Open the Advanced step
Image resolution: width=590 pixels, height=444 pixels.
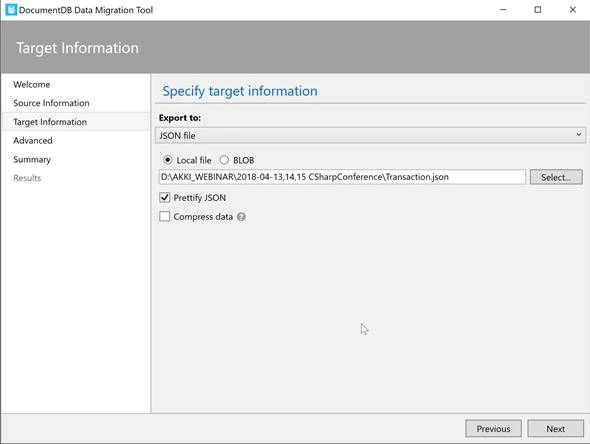pyautogui.click(x=33, y=141)
